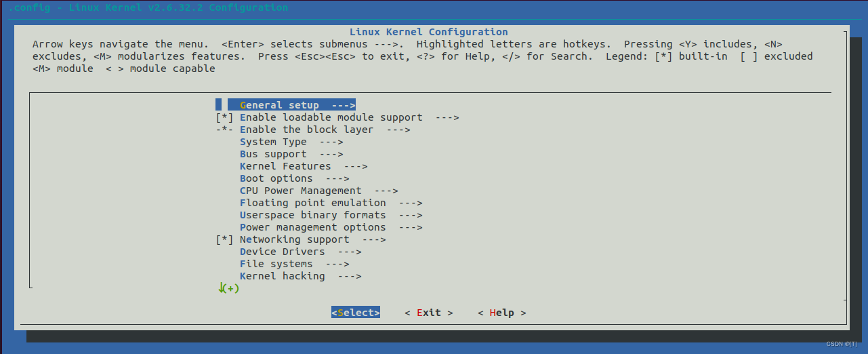The width and height of the screenshot is (868, 354).
Task: Select CPU Power Management entry
Action: pyautogui.click(x=319, y=191)
